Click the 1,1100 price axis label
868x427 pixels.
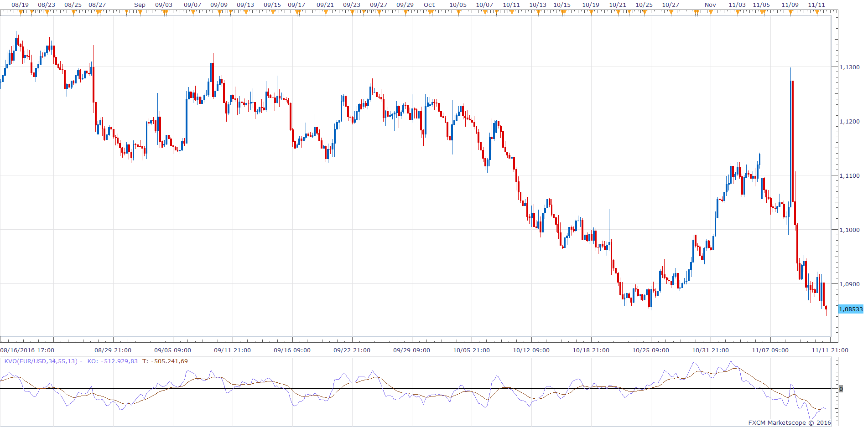(849, 175)
